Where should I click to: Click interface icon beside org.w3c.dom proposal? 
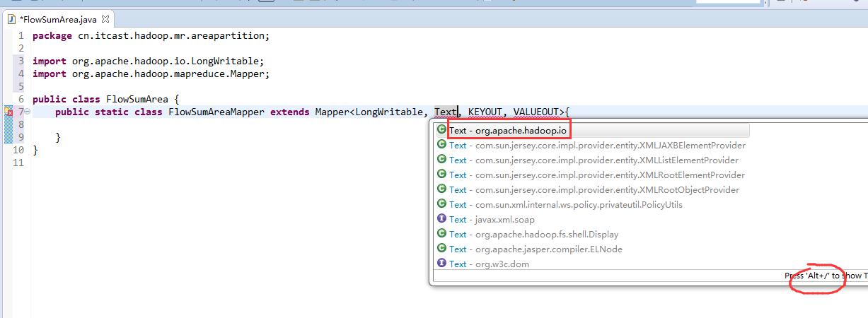[x=442, y=263]
